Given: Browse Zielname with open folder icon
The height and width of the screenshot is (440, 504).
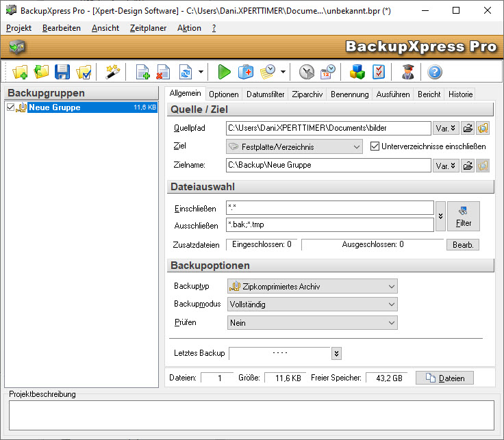Looking at the screenshot, I should 468,166.
